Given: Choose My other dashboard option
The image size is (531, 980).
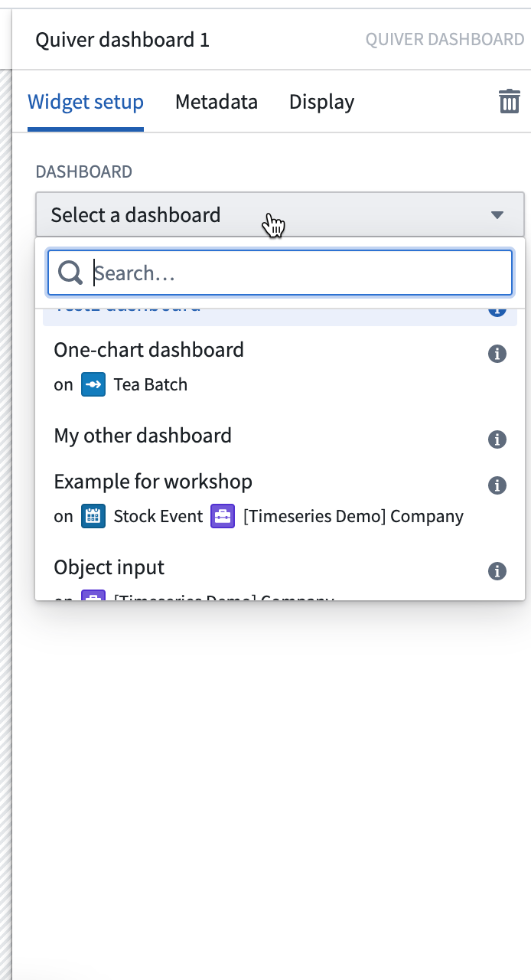Looking at the screenshot, I should pos(280,436).
